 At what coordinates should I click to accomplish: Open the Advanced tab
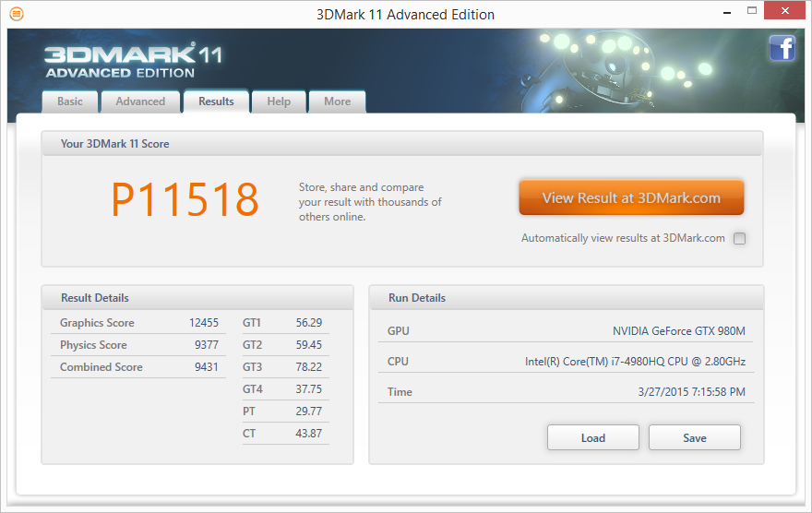point(140,101)
